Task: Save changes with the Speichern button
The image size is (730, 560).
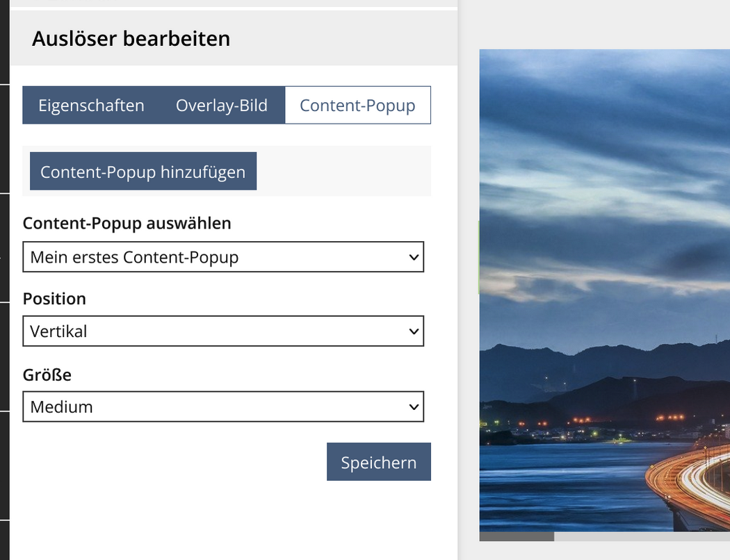Action: pyautogui.click(x=378, y=462)
